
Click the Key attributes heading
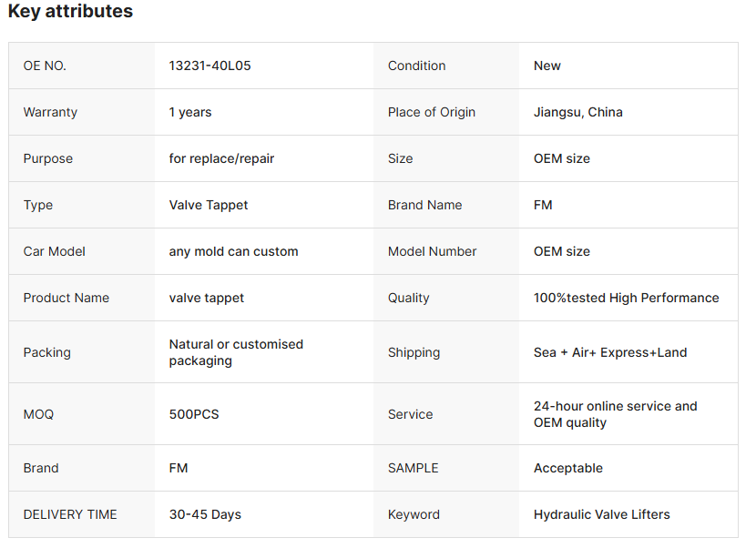pos(70,12)
